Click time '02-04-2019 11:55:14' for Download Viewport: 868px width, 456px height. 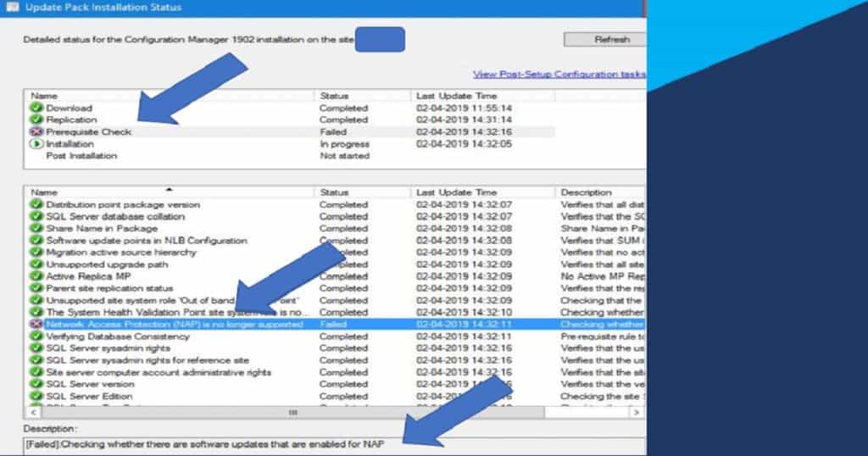[464, 108]
